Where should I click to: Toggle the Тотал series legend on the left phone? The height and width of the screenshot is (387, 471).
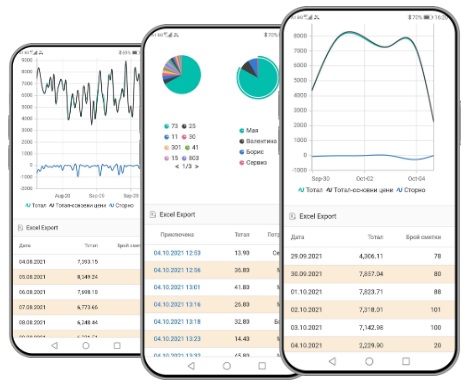pyautogui.click(x=36, y=205)
